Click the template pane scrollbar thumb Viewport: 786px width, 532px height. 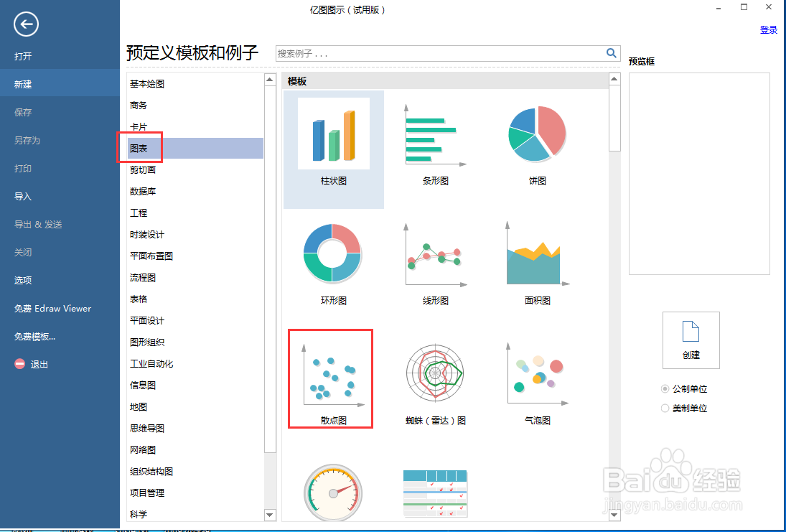(614, 118)
